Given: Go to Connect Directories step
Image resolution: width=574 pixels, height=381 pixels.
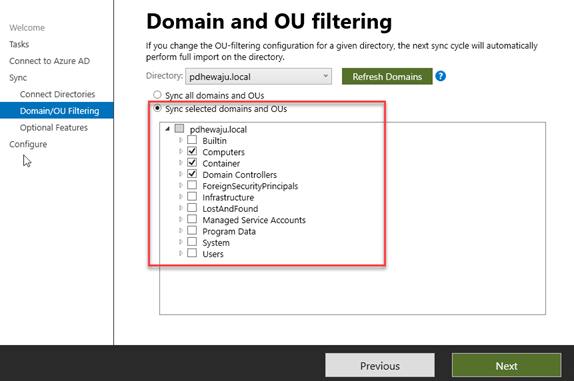Looking at the screenshot, I should [x=57, y=94].
